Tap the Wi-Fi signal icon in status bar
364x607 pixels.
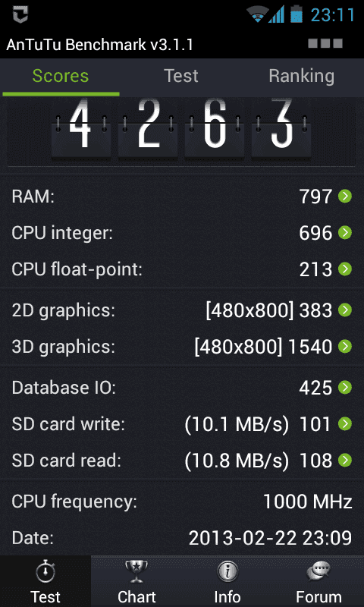point(257,14)
